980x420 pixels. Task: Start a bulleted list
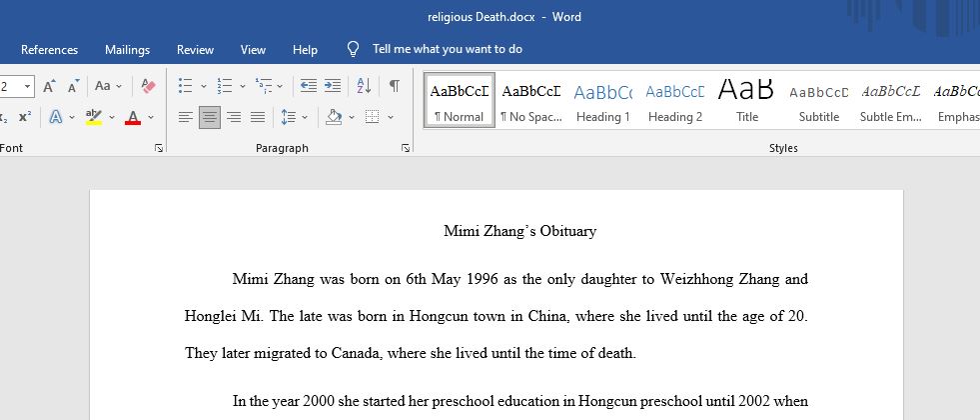[185, 86]
